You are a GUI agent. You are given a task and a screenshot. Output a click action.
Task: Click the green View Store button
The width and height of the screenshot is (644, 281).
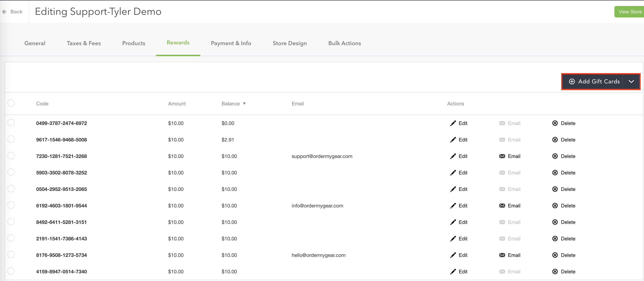click(629, 12)
